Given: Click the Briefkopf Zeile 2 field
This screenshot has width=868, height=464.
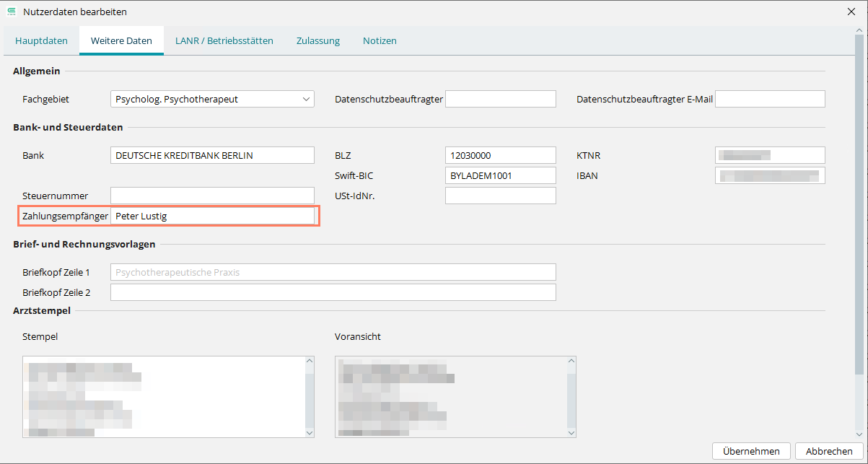Looking at the screenshot, I should coord(333,292).
